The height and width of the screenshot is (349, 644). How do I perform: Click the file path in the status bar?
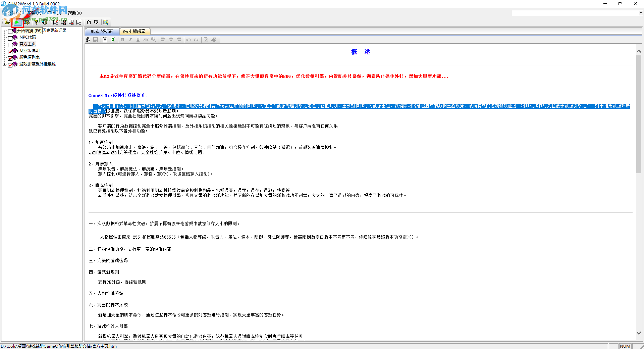(59, 346)
